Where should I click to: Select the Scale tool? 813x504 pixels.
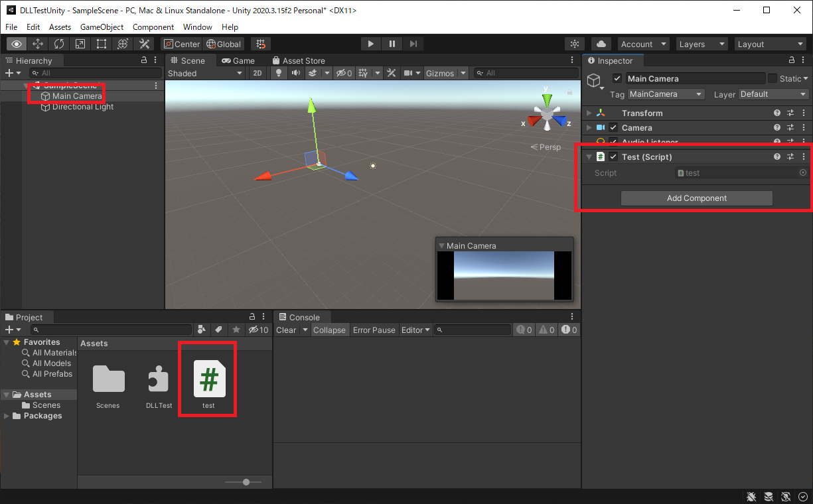click(80, 44)
